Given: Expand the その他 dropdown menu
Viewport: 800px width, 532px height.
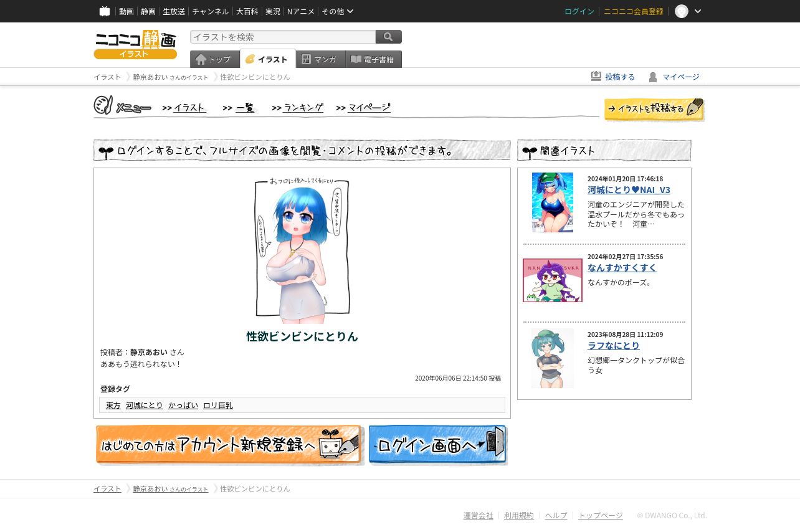Looking at the screenshot, I should click(338, 11).
